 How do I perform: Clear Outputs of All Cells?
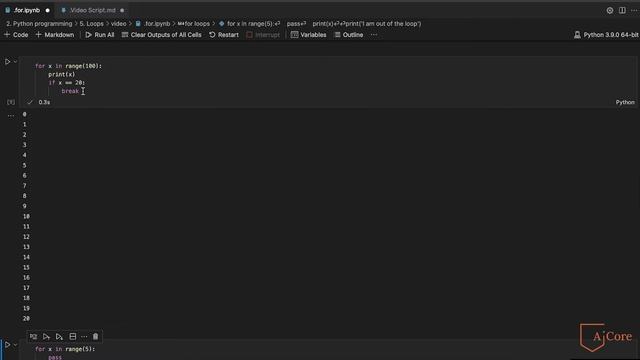pos(161,35)
